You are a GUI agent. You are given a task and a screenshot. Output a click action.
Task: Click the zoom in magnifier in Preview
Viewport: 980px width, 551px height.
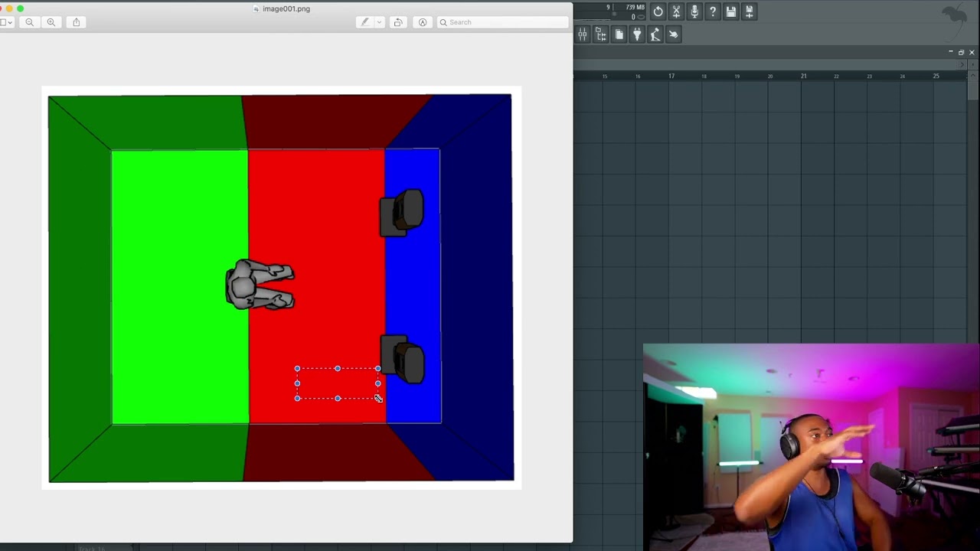click(51, 22)
